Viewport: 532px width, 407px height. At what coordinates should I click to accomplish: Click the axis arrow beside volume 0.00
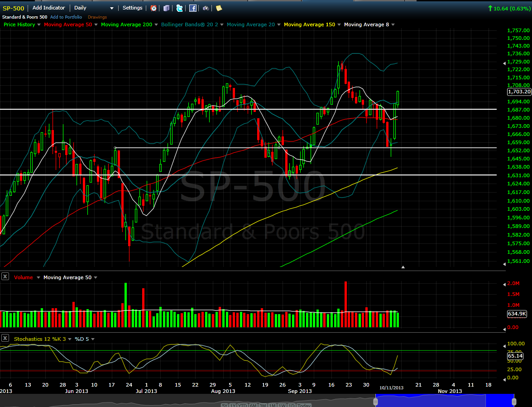tap(504, 329)
